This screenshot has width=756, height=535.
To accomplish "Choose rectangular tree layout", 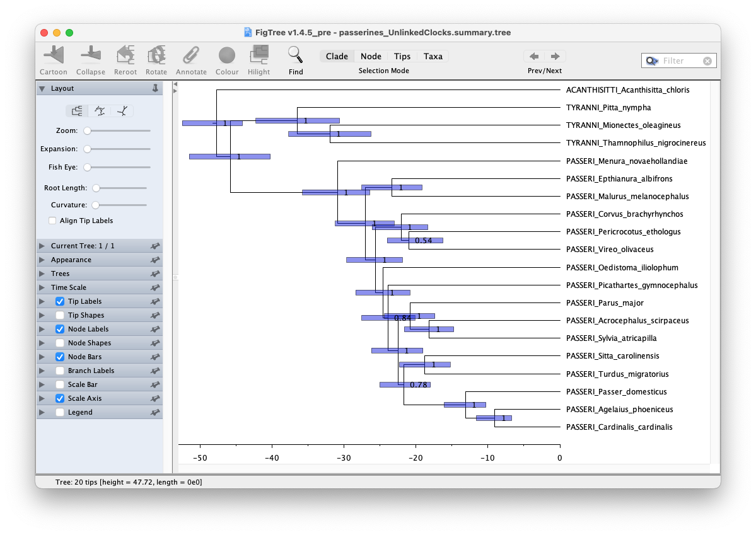I will (x=77, y=112).
